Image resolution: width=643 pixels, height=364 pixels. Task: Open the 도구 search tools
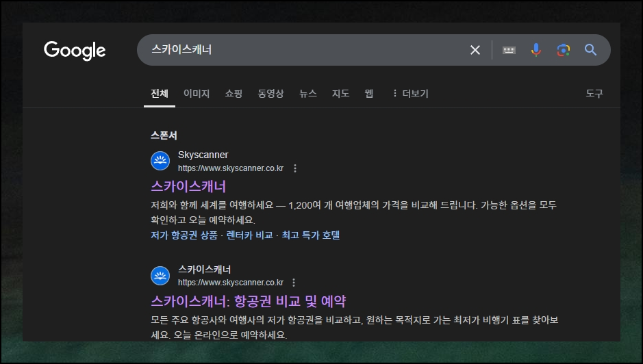click(594, 94)
